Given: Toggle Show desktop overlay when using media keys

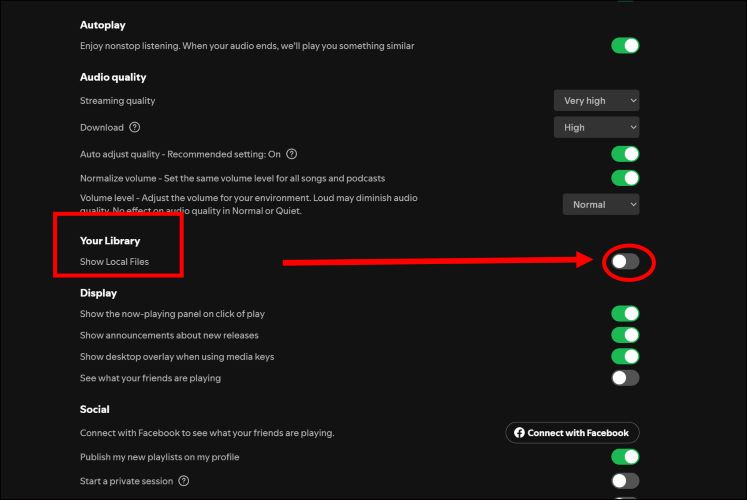Looking at the screenshot, I should [625, 356].
